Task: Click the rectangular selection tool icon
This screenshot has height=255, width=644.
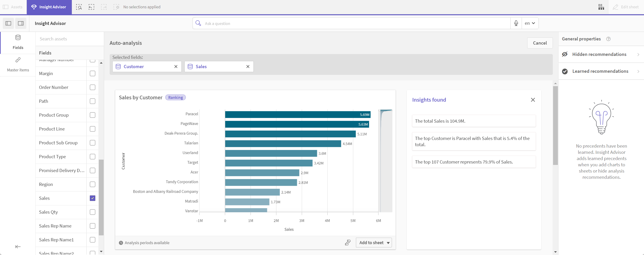Action: 79,6
